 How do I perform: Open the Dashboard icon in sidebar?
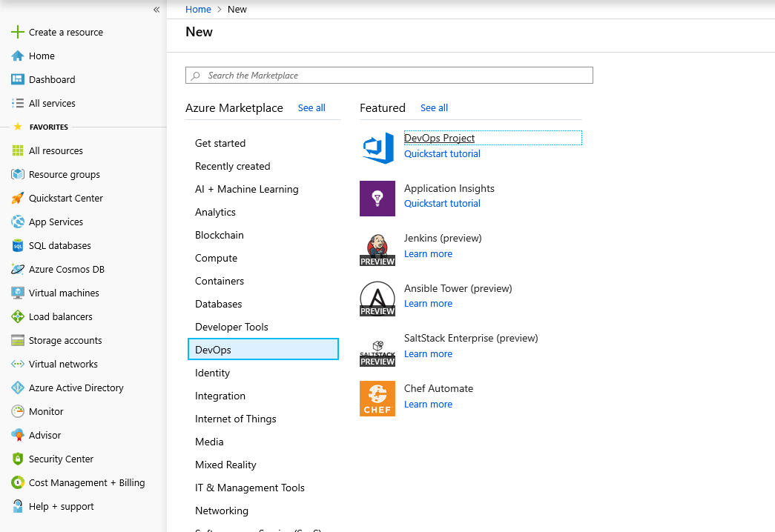17,79
